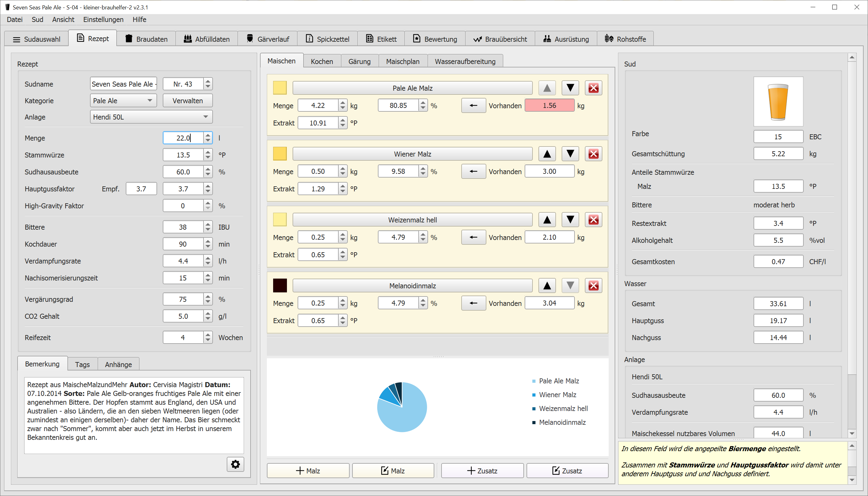Increase Bittere IBU with up stepper
This screenshot has width=868, height=496.
tap(208, 225)
